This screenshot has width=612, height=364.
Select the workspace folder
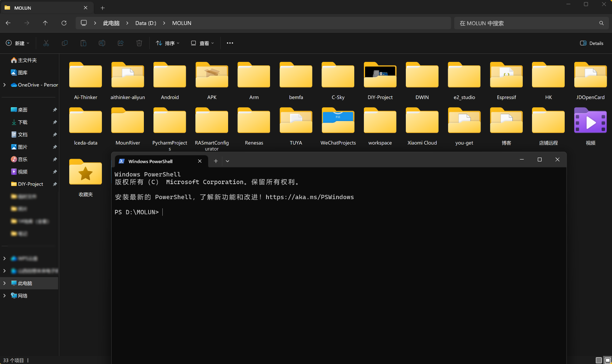(x=380, y=126)
